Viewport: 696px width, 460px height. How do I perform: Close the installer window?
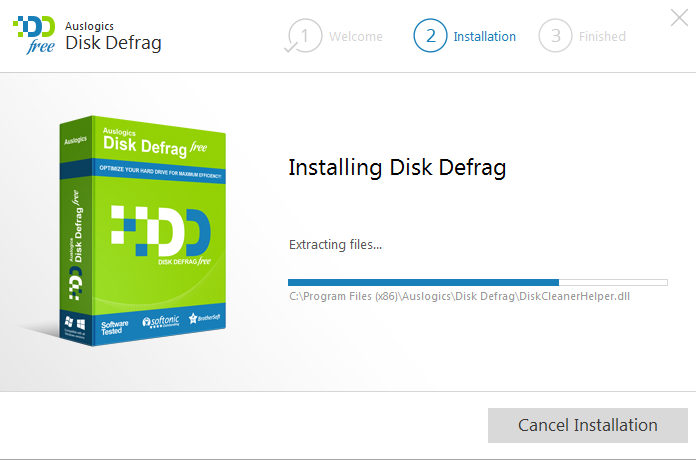click(x=678, y=16)
